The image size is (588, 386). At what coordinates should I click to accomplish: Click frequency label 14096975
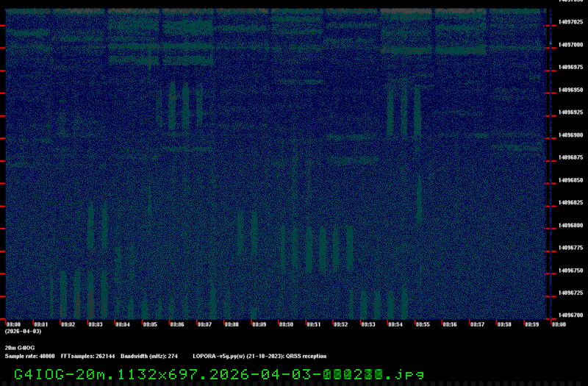pos(570,67)
